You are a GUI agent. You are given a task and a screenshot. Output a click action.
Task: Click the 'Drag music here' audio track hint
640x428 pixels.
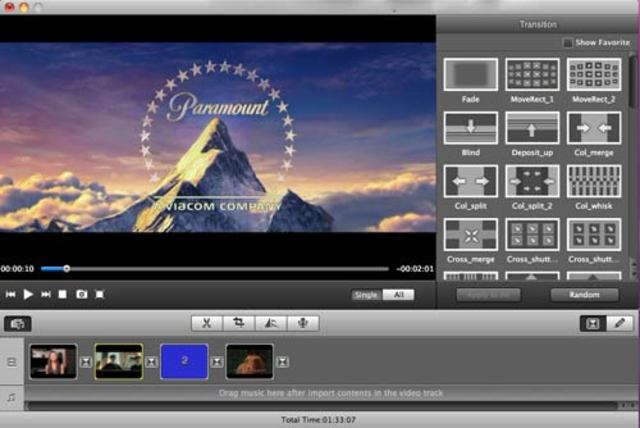click(331, 393)
